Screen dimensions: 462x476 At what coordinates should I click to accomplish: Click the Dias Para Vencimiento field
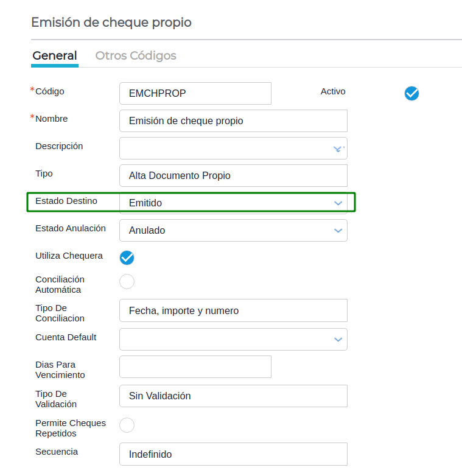195,367
